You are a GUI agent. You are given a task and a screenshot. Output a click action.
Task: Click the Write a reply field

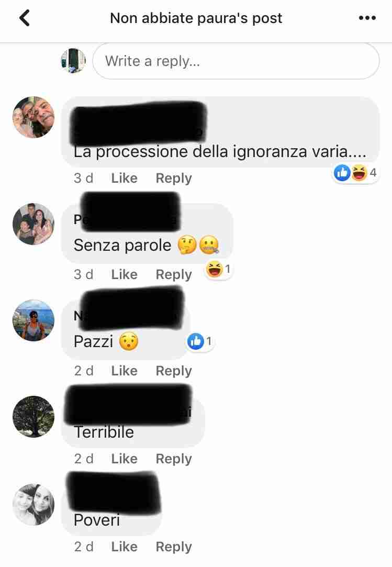click(x=236, y=61)
